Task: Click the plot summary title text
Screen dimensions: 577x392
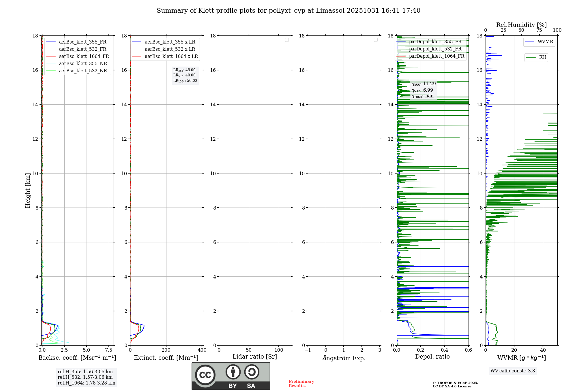Action: click(288, 11)
